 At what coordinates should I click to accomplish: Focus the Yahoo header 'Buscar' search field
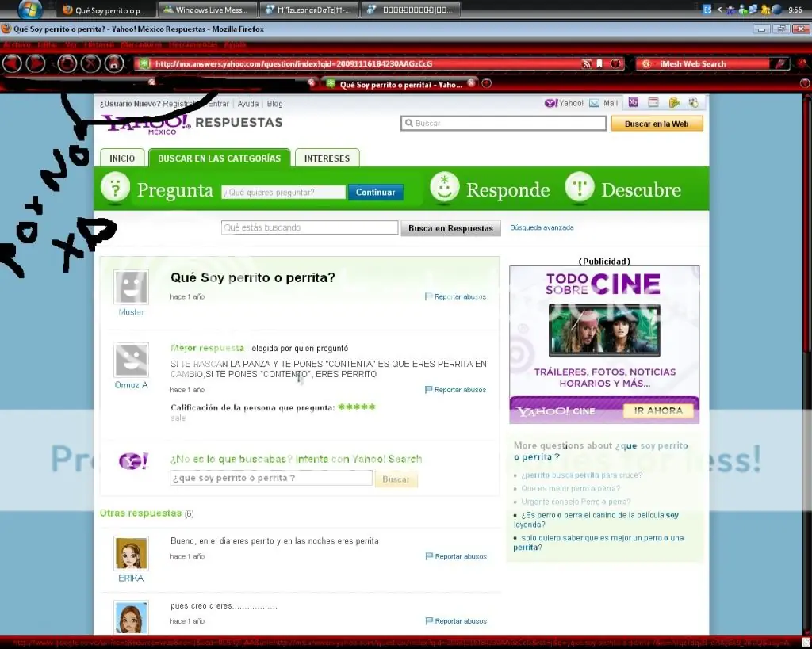(x=504, y=123)
